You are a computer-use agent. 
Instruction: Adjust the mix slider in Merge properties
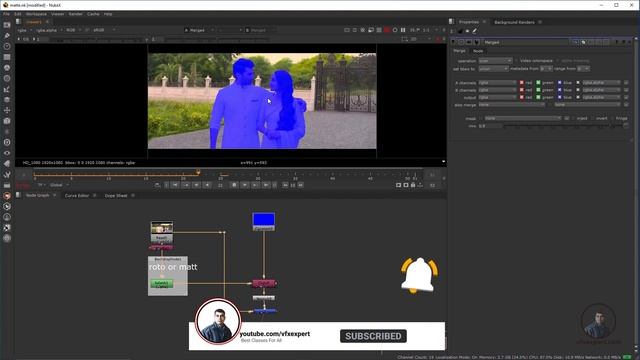[564, 126]
